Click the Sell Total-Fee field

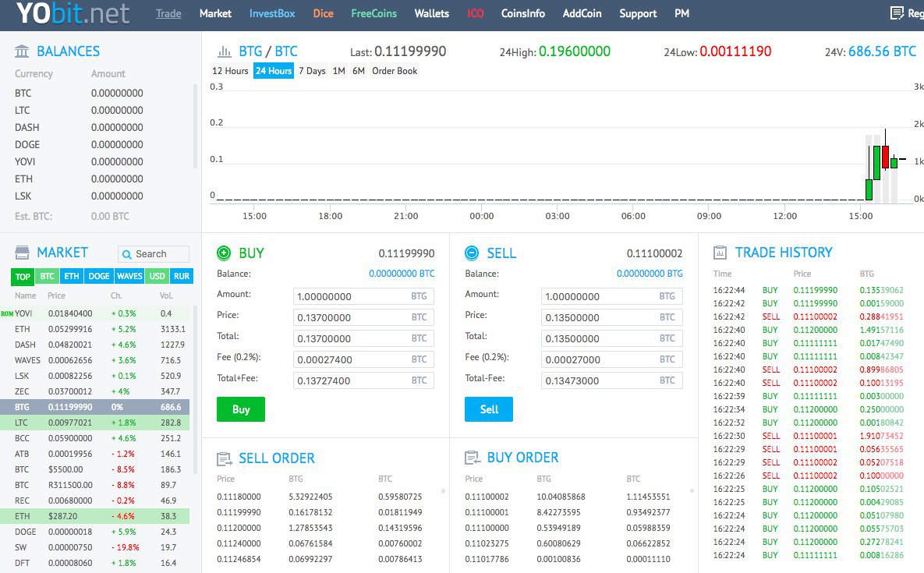[611, 380]
